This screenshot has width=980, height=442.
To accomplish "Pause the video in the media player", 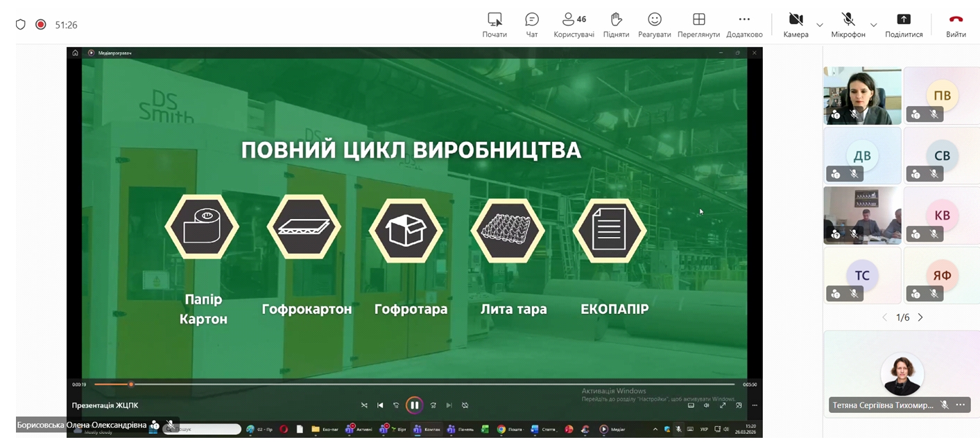I will coord(414,405).
